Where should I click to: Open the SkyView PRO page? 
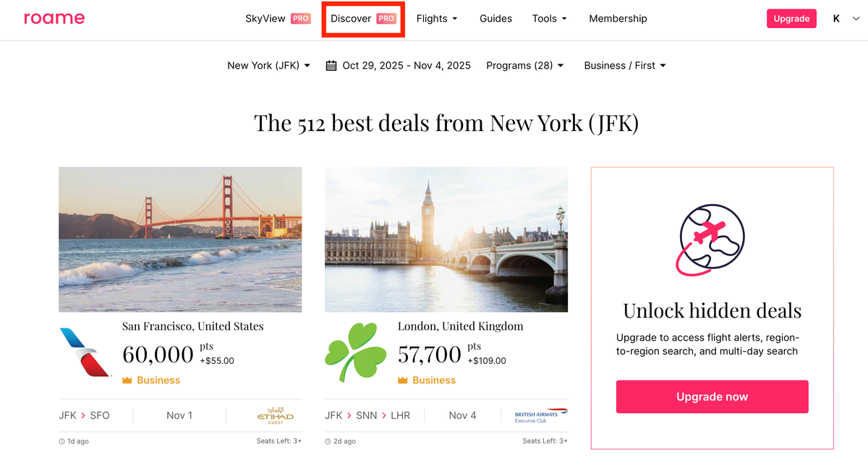coord(278,19)
